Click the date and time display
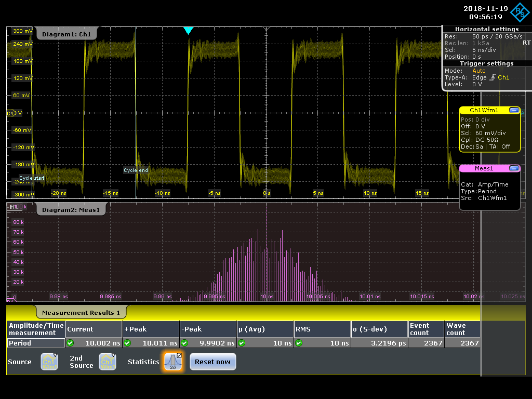 [x=486, y=12]
